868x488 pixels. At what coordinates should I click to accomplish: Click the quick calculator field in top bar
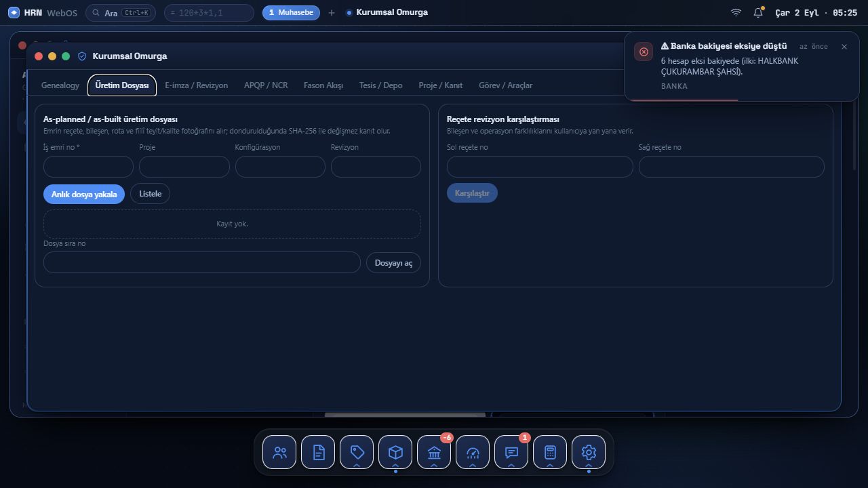click(x=209, y=13)
